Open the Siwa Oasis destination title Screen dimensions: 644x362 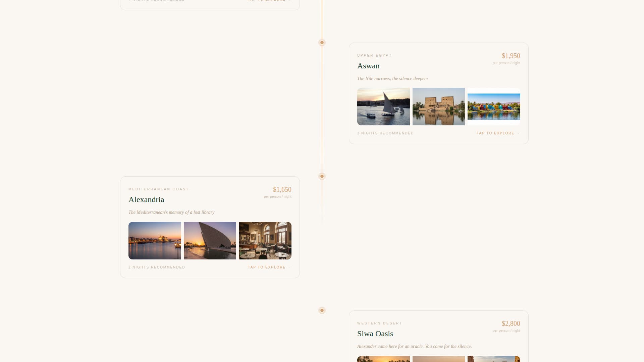coord(375,334)
